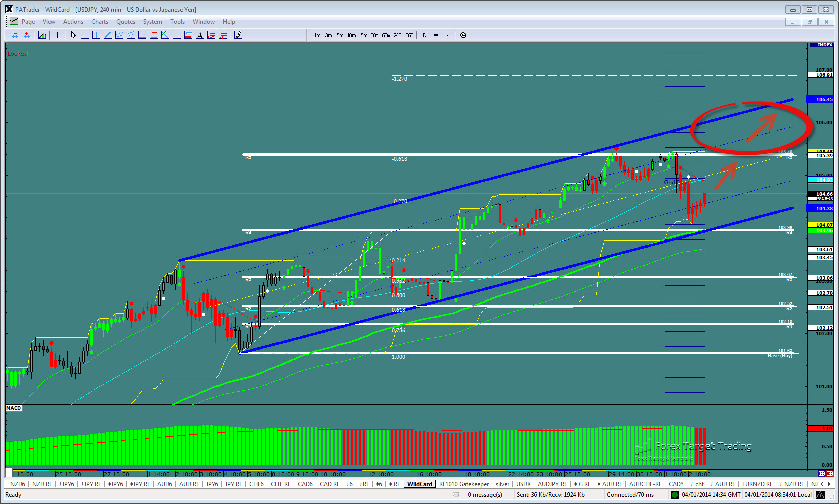Screen dimensions: 839x504
Task: Select the arrow pointer tool
Action: [73, 35]
